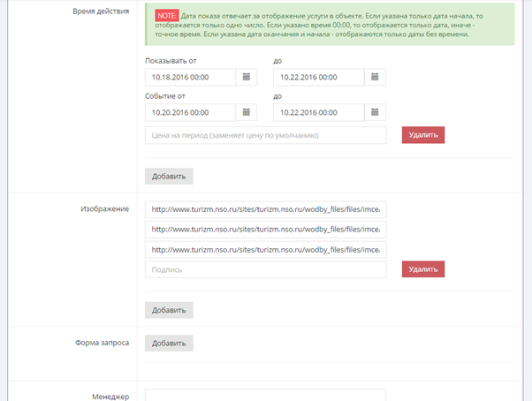Image resolution: width=532 pixels, height=401 pixels.
Task: Click the Менеджер input field
Action: point(265,396)
